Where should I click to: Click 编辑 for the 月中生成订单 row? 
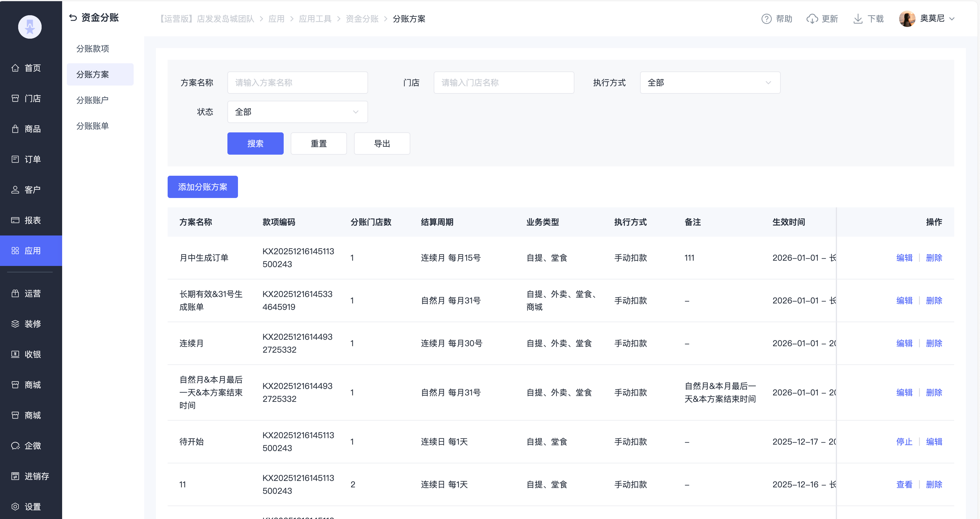tap(904, 258)
